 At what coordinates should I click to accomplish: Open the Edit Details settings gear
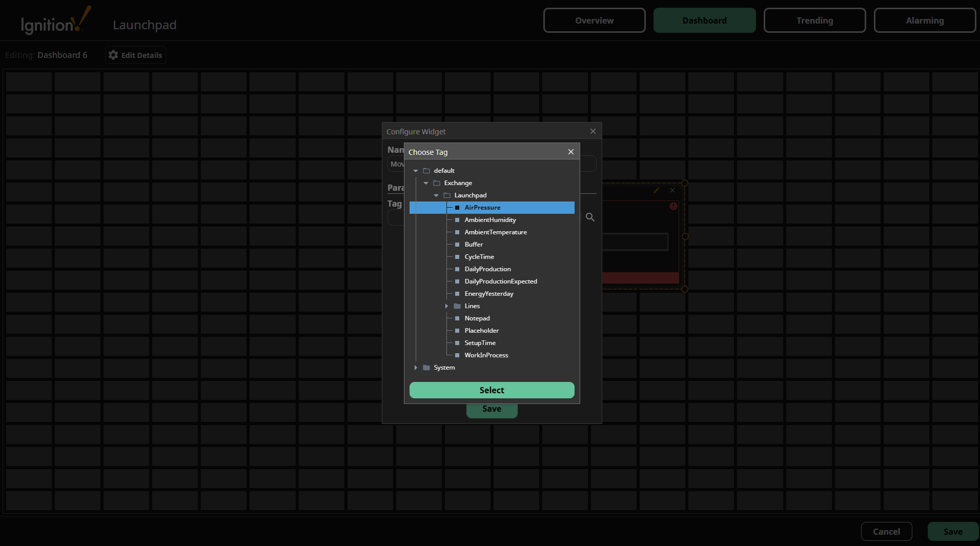[x=112, y=55]
